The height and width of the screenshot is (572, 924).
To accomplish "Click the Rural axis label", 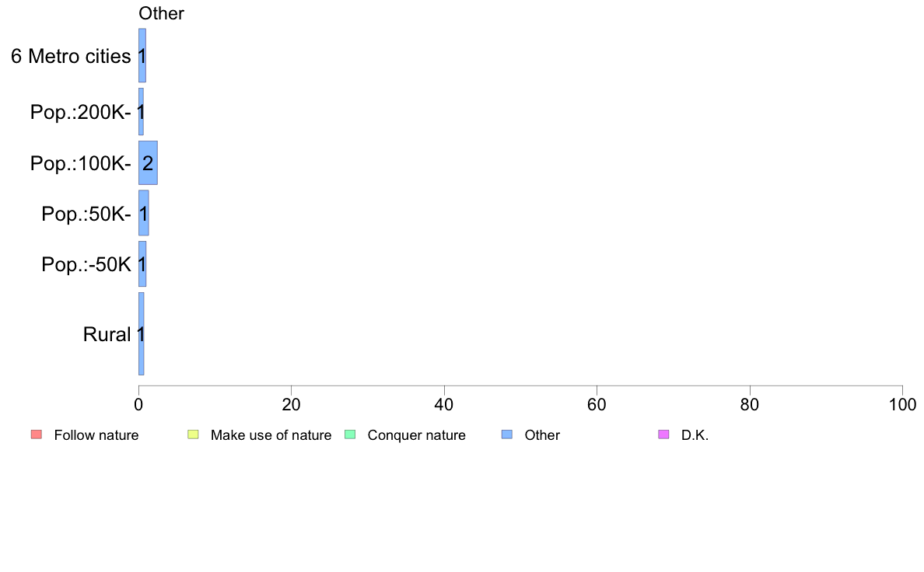I will 107,334.
